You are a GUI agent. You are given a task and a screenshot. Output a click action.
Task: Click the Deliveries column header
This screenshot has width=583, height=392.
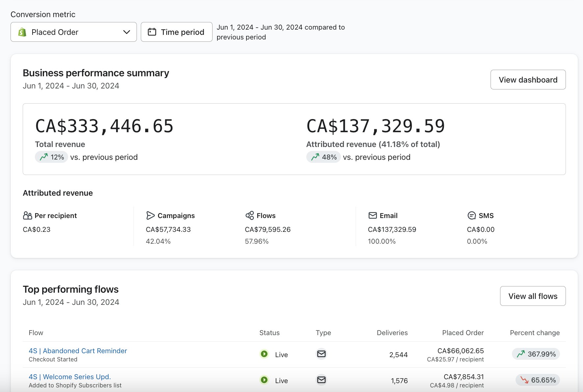(392, 333)
